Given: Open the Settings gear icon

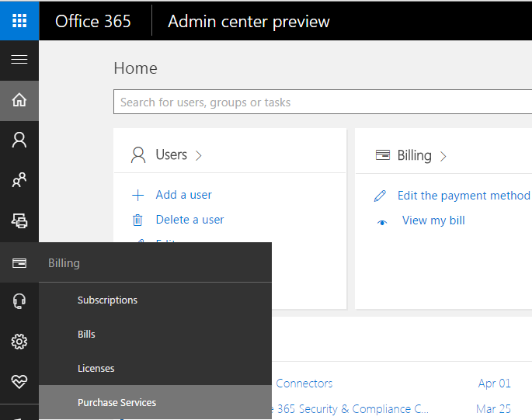Looking at the screenshot, I should [x=19, y=342].
